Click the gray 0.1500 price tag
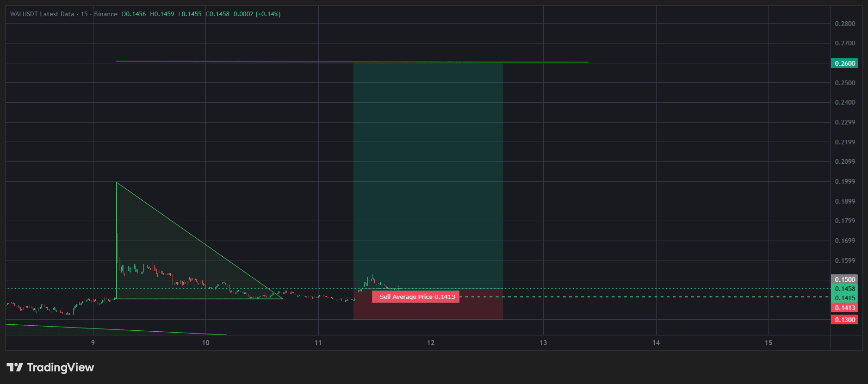Image resolution: width=868 pixels, height=384 pixels. point(844,279)
